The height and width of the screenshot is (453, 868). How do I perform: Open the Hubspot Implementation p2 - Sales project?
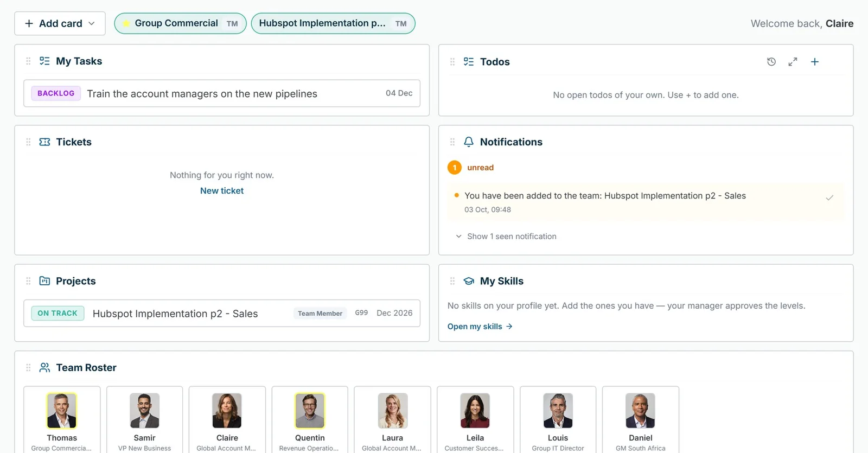tap(222, 314)
